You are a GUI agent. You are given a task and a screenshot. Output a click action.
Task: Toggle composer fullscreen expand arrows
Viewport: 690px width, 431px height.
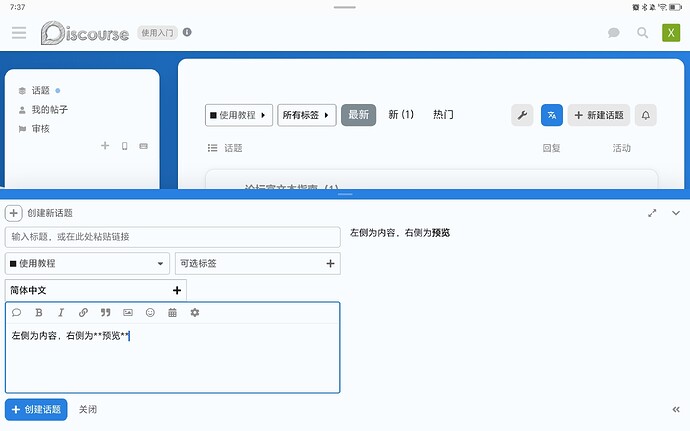[x=652, y=213]
